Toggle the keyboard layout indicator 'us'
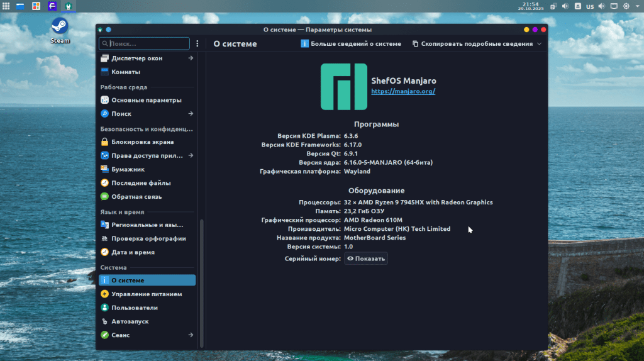The image size is (644, 361). (x=590, y=6)
